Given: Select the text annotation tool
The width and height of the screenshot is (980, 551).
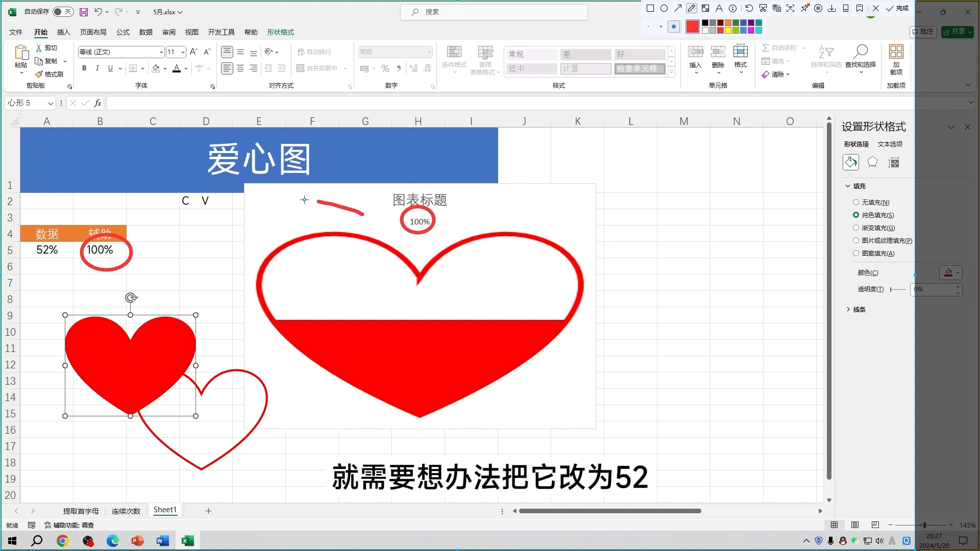Looking at the screenshot, I should pos(719,8).
